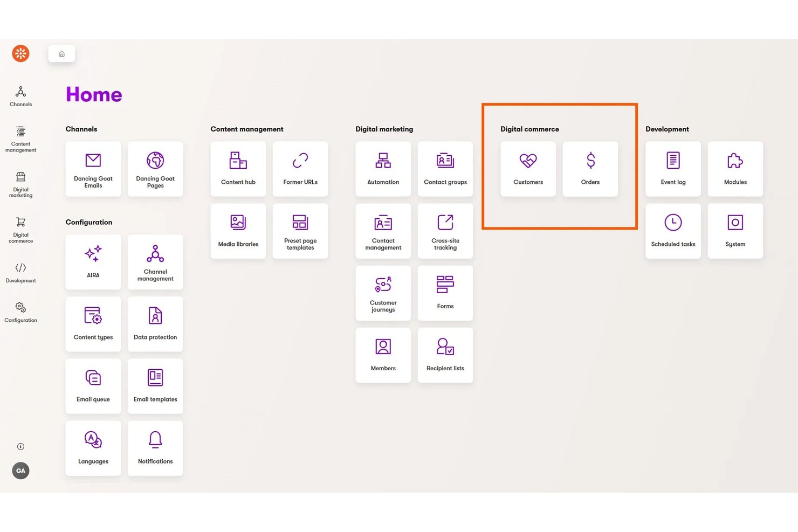Open the Contact groups tile

[445, 169]
